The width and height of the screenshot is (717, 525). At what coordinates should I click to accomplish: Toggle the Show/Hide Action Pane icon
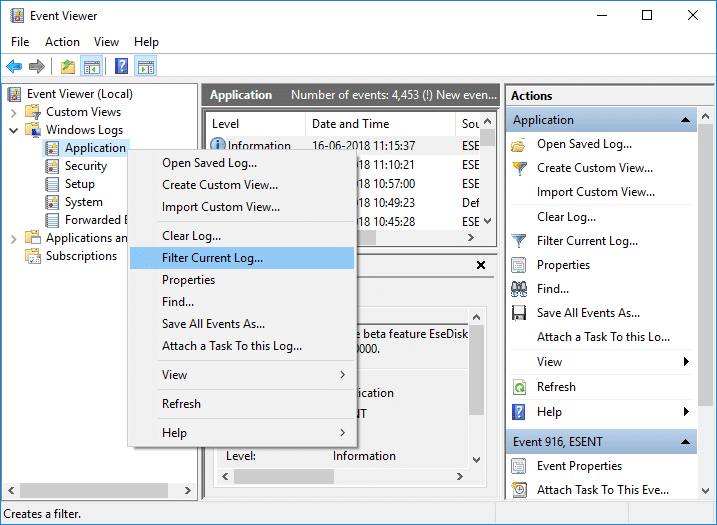tap(146, 67)
